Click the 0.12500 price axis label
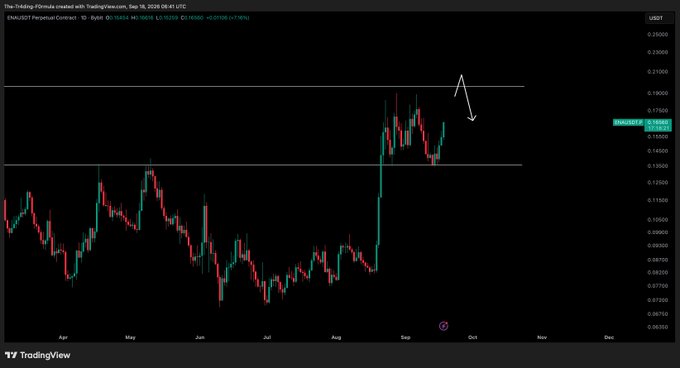 (x=657, y=182)
